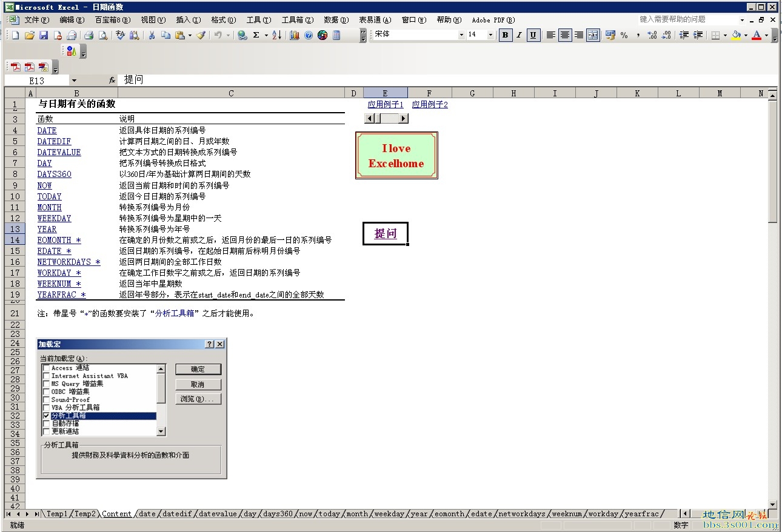Image resolution: width=782 pixels, height=532 pixels.
Task: Open the calculator icon in toolbar
Action: 336,35
